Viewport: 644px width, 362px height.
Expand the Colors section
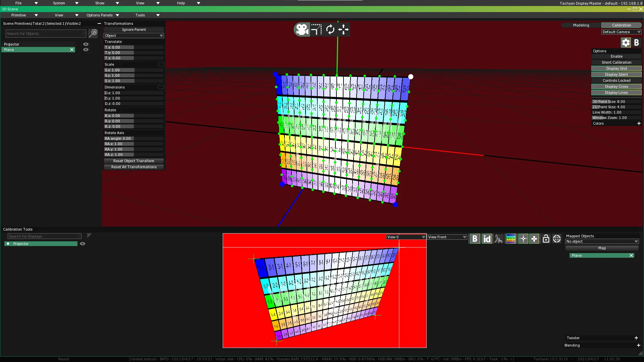coord(639,123)
